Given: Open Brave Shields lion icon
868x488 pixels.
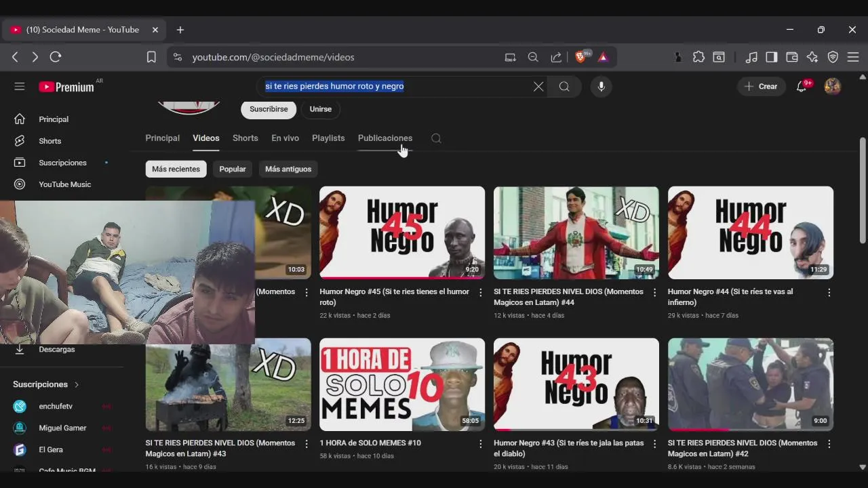Looking at the screenshot, I should pyautogui.click(x=580, y=57).
